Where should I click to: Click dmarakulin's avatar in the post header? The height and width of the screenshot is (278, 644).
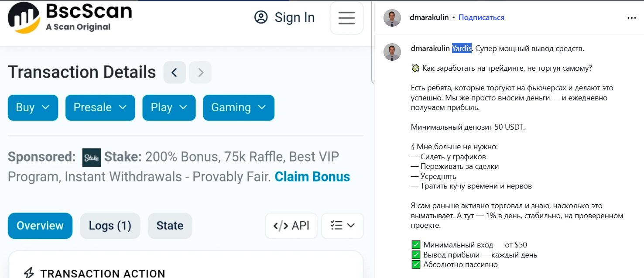392,18
